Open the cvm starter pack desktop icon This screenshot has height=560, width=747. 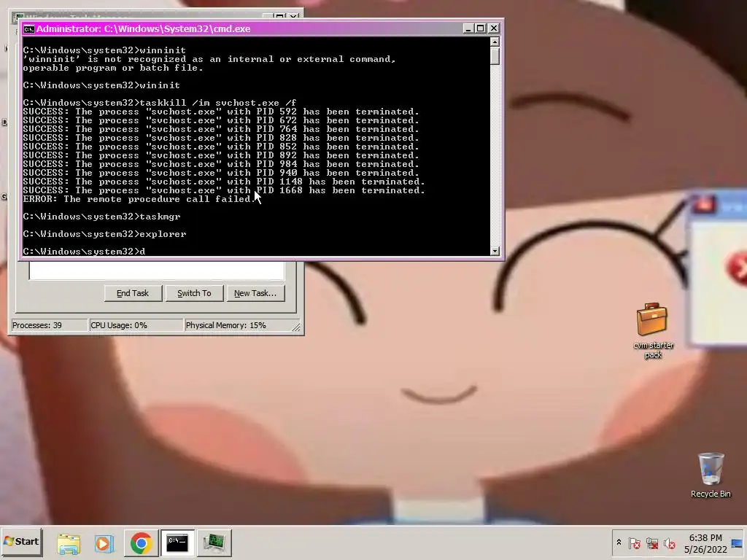click(x=653, y=330)
